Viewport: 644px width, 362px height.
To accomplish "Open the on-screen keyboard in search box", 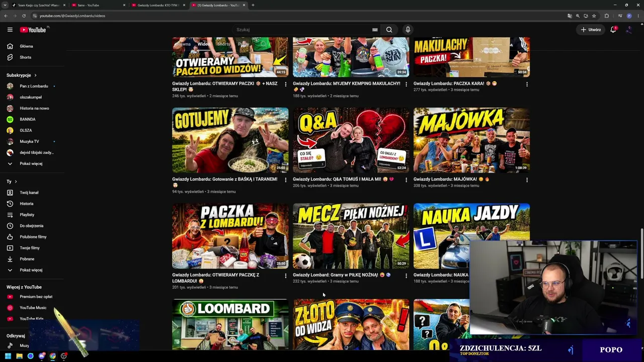I will pos(375,30).
